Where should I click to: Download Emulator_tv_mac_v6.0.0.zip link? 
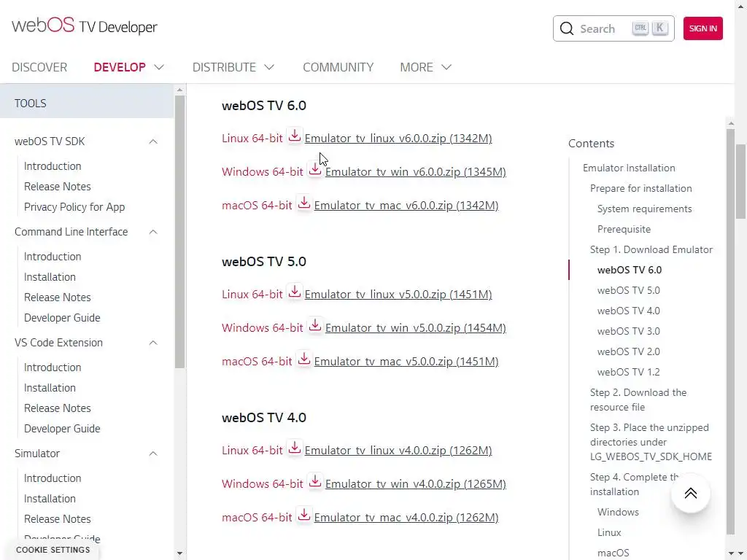pyautogui.click(x=406, y=205)
